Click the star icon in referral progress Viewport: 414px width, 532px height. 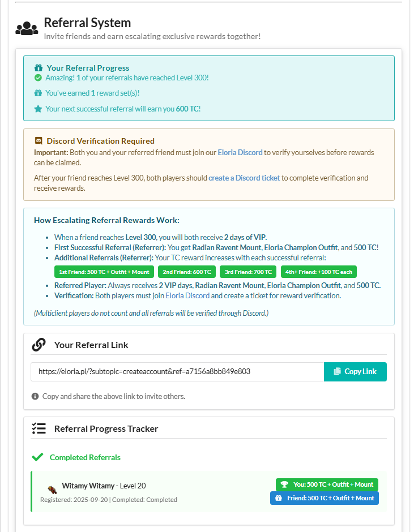point(38,109)
